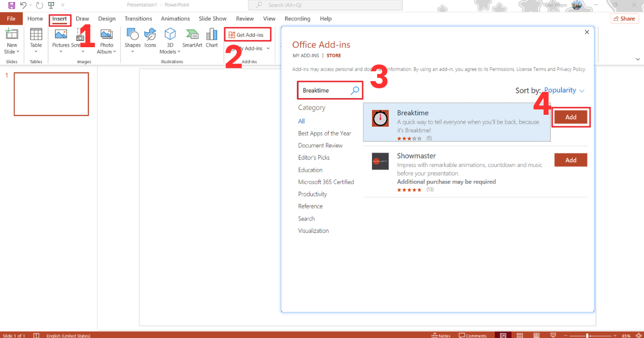644x338 pixels.
Task: Open the Animations tab
Action: (175, 19)
